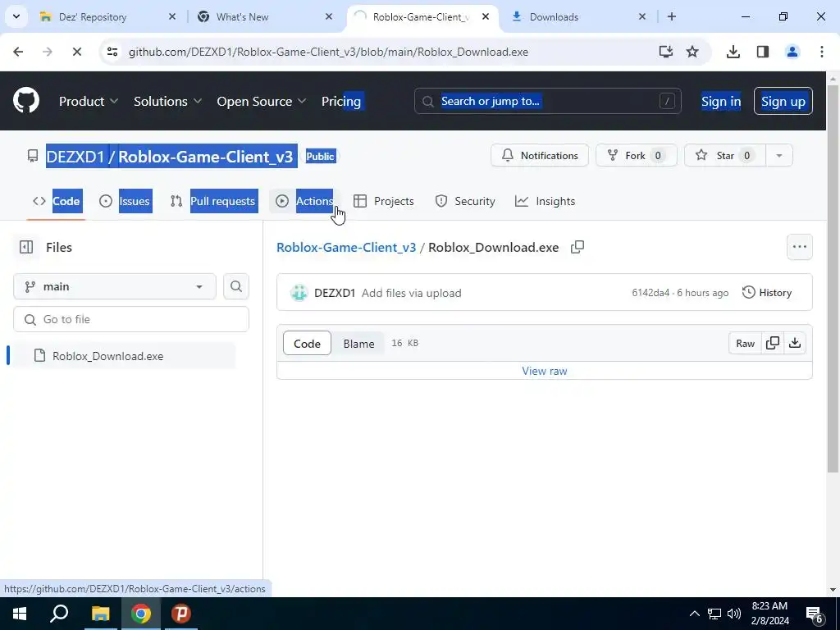Viewport: 840px width, 630px height.
Task: Open DEZXD1 owner link in repo title
Action: pos(75,157)
